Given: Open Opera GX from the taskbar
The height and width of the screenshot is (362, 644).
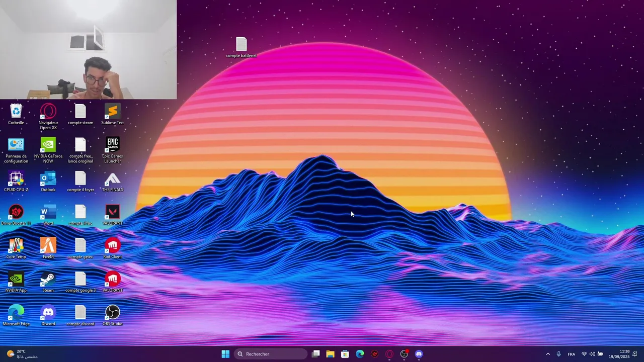Looking at the screenshot, I should coord(389,354).
